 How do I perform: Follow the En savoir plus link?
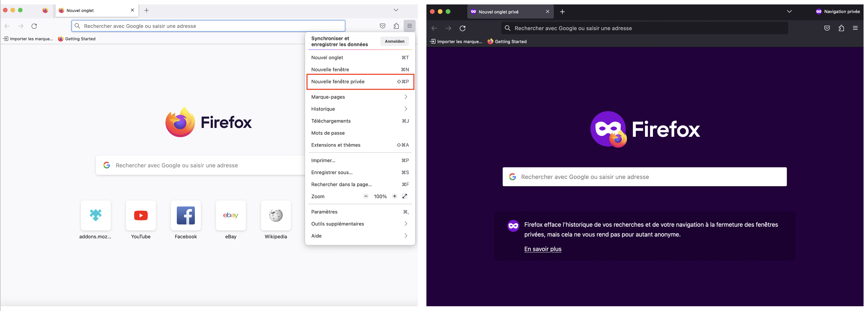coord(542,249)
